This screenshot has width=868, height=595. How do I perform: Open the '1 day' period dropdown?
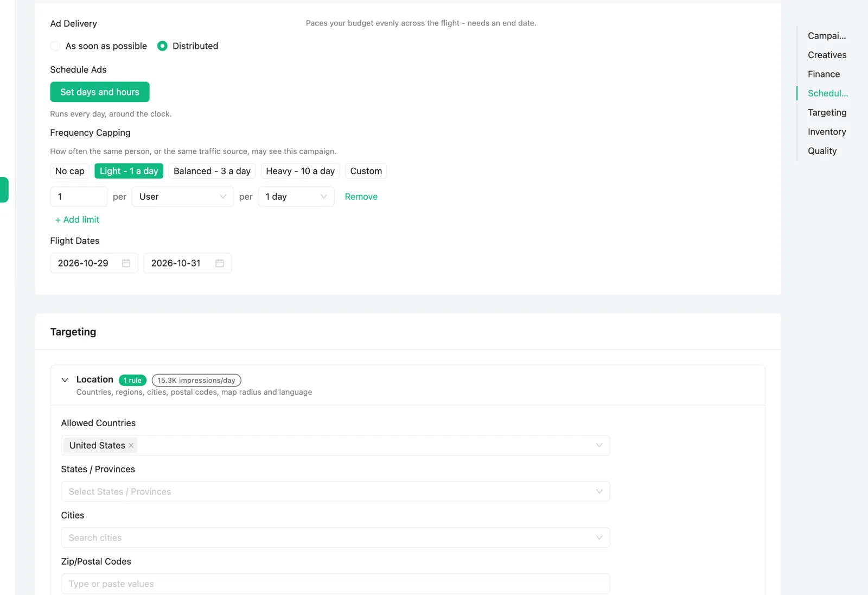(296, 197)
